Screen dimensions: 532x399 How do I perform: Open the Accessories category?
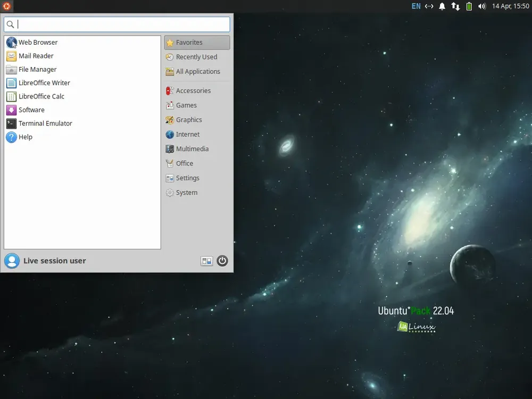197,91
